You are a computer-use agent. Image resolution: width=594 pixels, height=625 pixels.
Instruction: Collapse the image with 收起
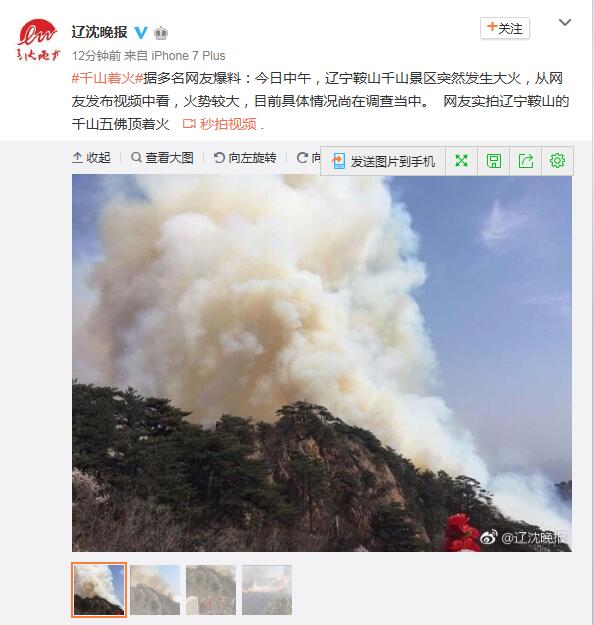pos(91,157)
